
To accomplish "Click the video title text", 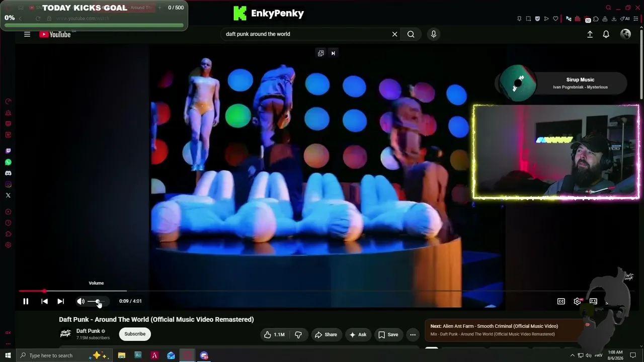I will click(156, 319).
